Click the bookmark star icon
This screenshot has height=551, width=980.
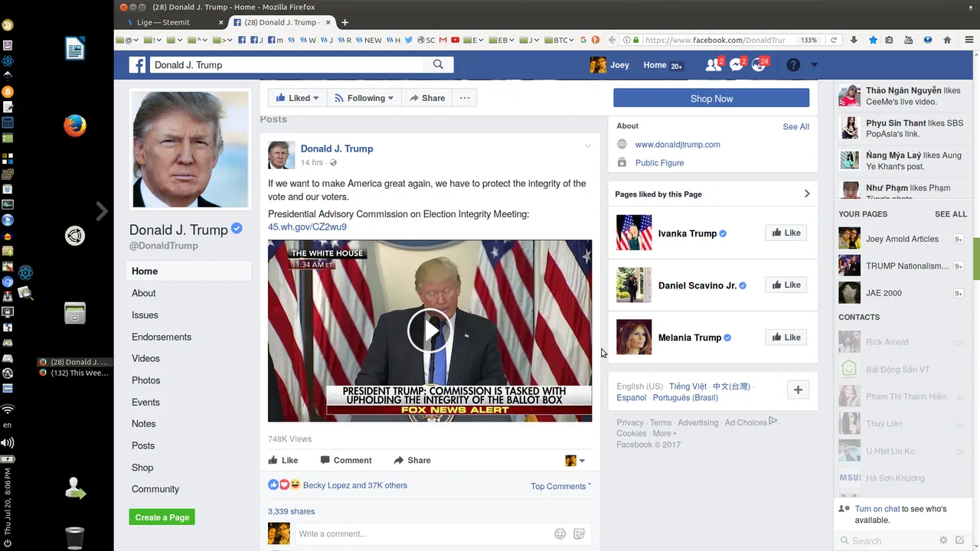(x=873, y=40)
